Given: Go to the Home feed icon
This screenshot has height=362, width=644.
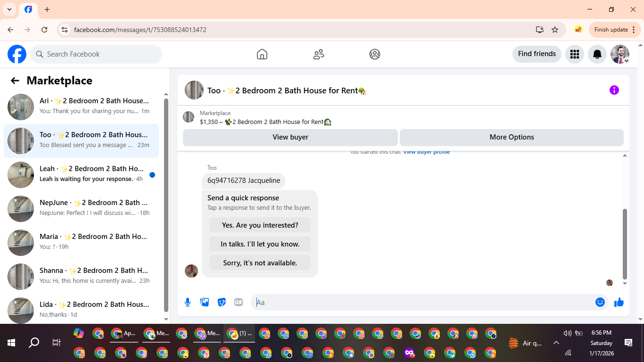Looking at the screenshot, I should (x=262, y=54).
